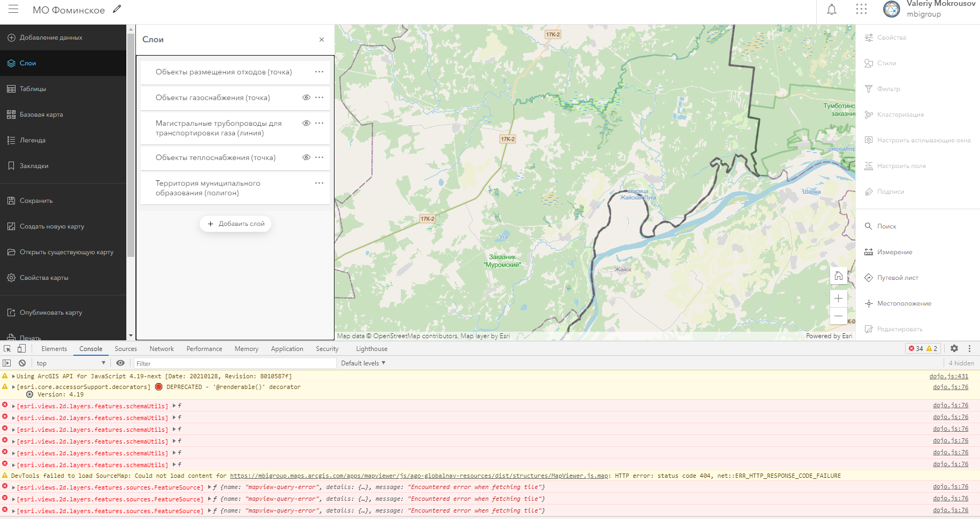980x519 pixels.
Task: Open Таблицы panel
Action: tap(63, 89)
